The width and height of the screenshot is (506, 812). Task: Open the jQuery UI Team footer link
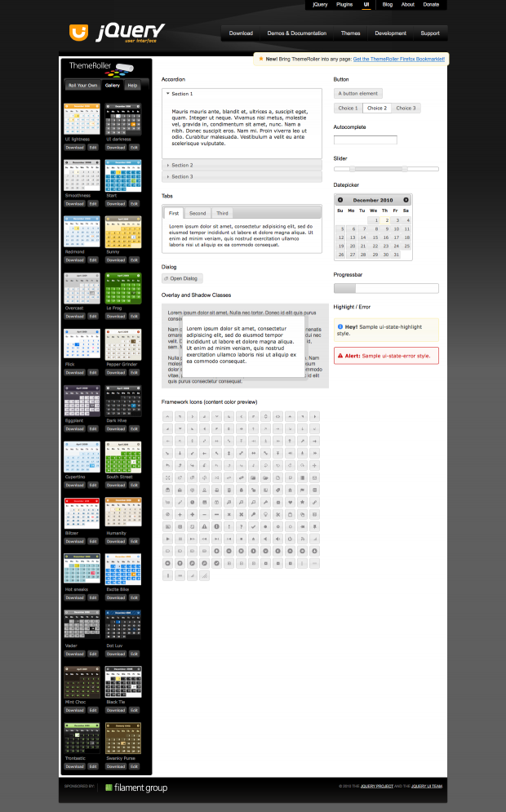(427, 786)
